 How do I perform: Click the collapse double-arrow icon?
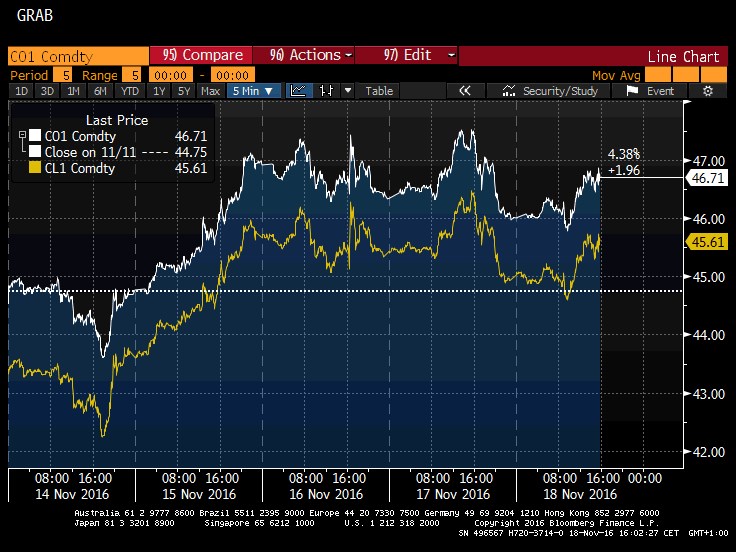pos(464,91)
